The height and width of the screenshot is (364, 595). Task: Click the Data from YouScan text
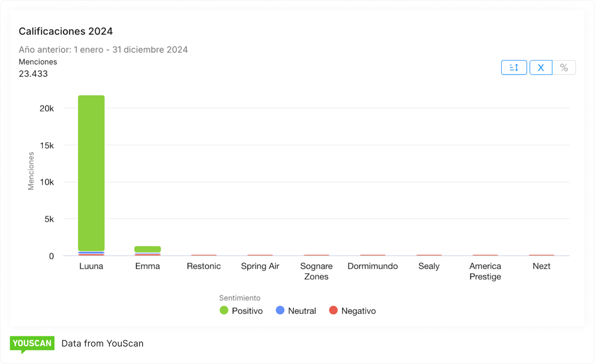tap(102, 344)
